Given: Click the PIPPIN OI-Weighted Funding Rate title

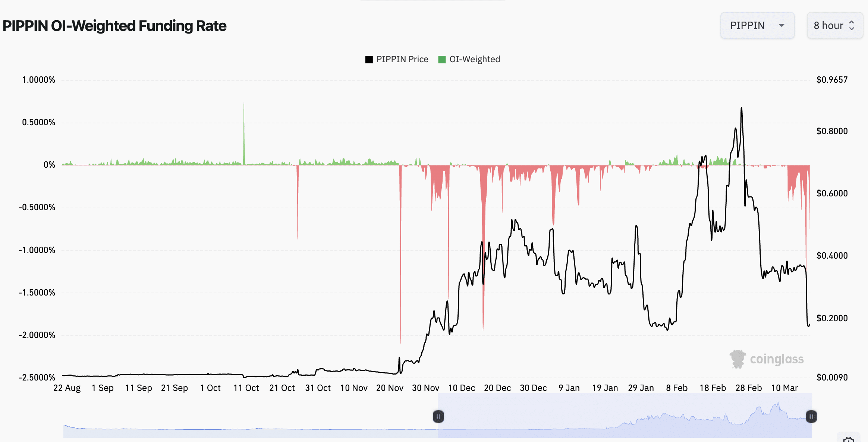Looking at the screenshot, I should (x=114, y=26).
